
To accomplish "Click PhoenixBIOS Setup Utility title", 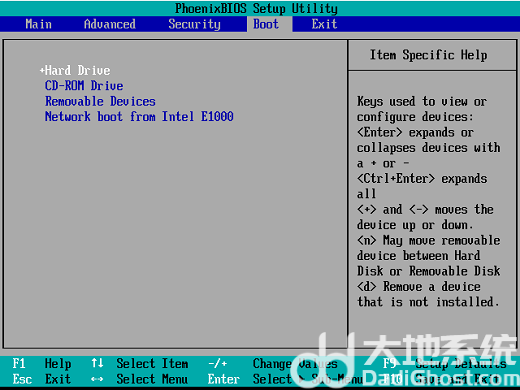I will (x=256, y=8).
